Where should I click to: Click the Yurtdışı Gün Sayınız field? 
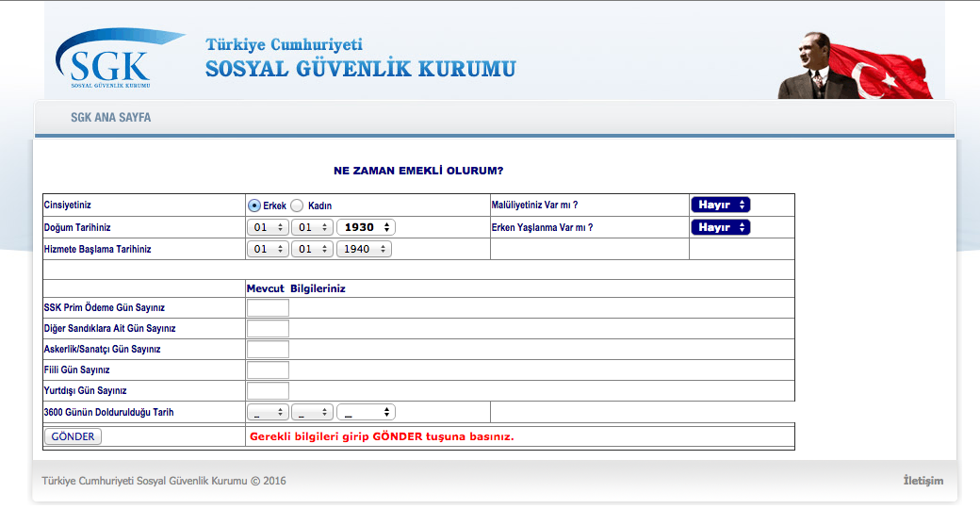pos(268,390)
